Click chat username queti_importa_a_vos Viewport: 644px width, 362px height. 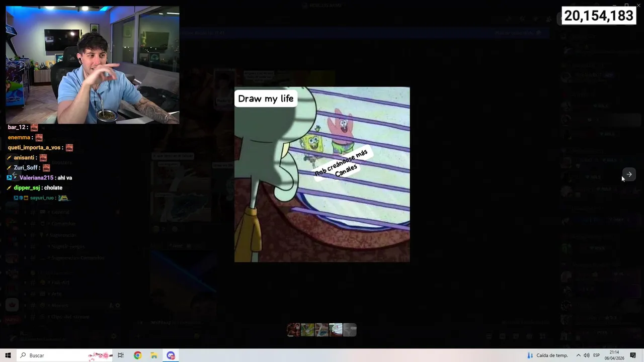[34, 147]
